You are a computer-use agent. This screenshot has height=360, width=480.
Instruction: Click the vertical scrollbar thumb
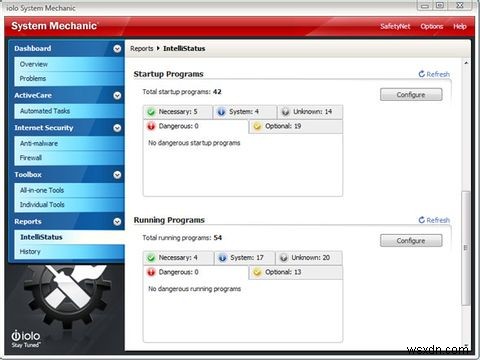pos(466,248)
